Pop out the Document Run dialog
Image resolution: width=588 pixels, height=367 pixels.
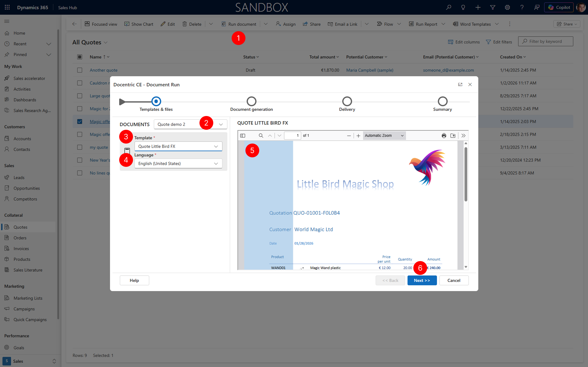tap(460, 84)
